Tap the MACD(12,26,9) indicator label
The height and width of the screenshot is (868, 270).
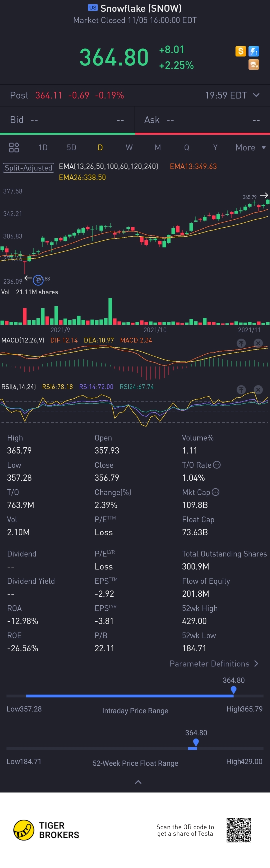22,340
